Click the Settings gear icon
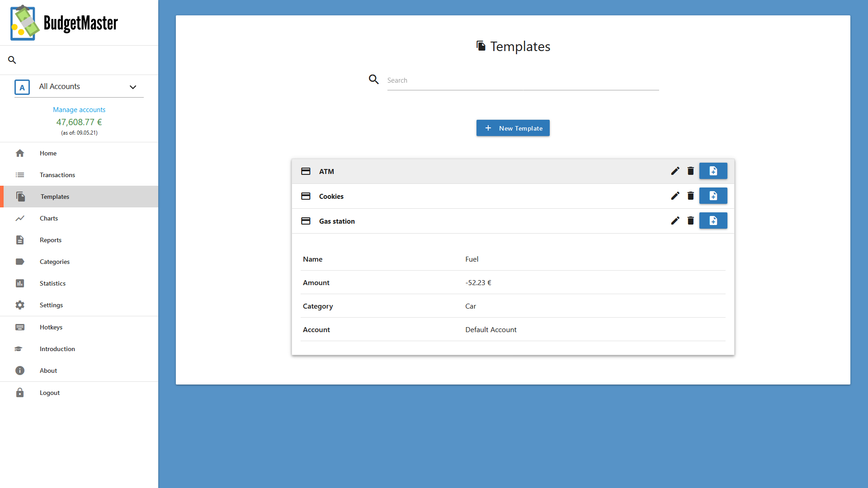This screenshot has width=868, height=488. [20, 305]
